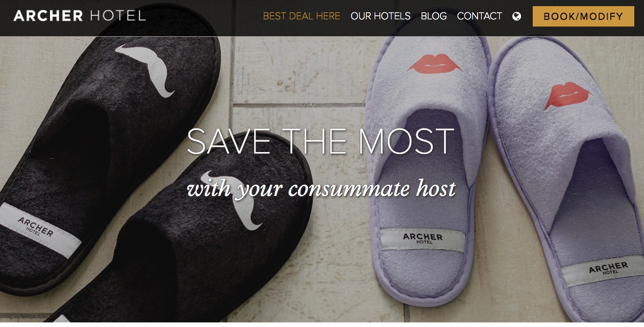Click the Book/Modify button
The image size is (644, 327).
click(x=583, y=16)
